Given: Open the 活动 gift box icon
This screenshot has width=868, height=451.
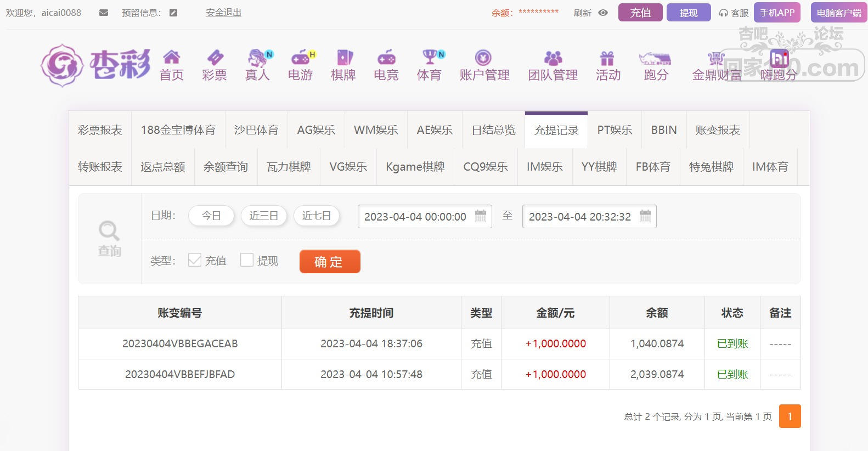Looking at the screenshot, I should 607,57.
